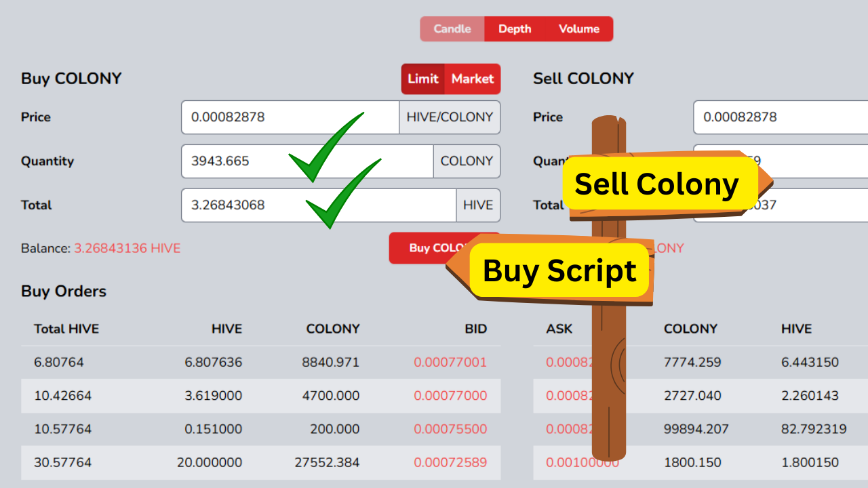Switch to the Depth chart tab
This screenshot has height=488, width=868.
515,28
